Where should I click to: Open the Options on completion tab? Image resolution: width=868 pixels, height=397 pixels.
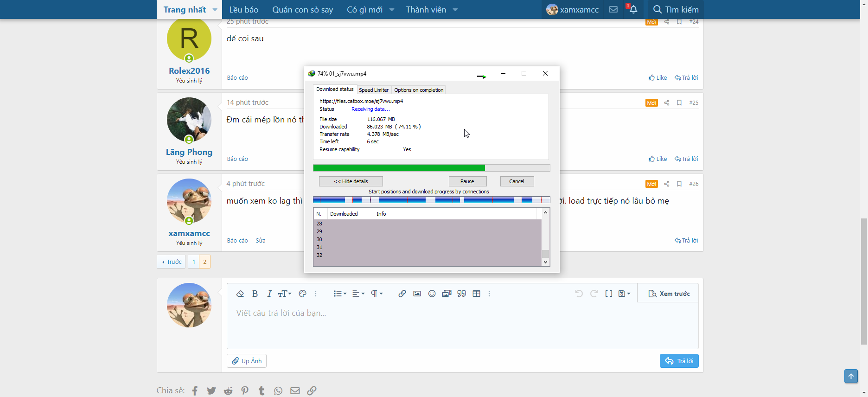pos(418,90)
